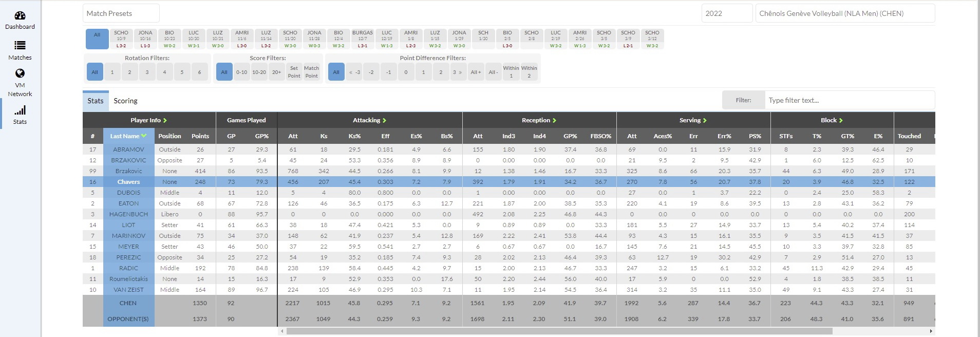Open the VM Network globe icon
Screen dimensions: 980x337
click(x=20, y=73)
